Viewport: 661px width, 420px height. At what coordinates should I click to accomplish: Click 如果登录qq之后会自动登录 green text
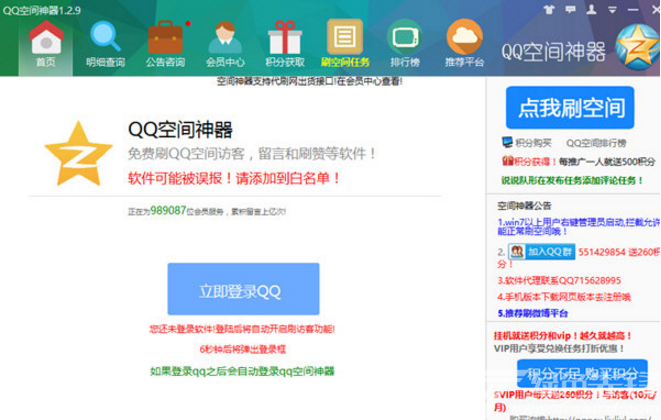point(242,371)
